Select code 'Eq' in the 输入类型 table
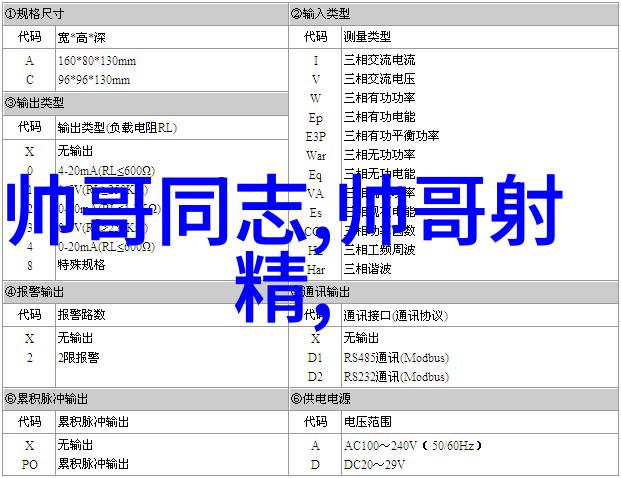Viewport: 621px width, 478px height. [316, 175]
